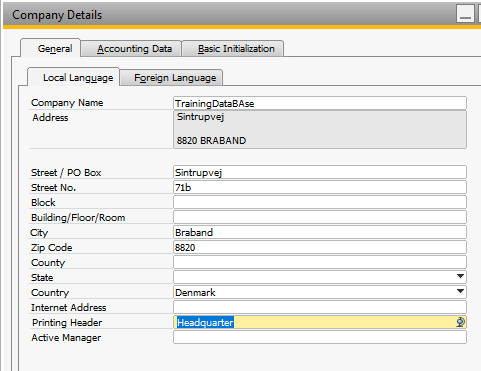Click the Active Manager input field

coord(320,337)
